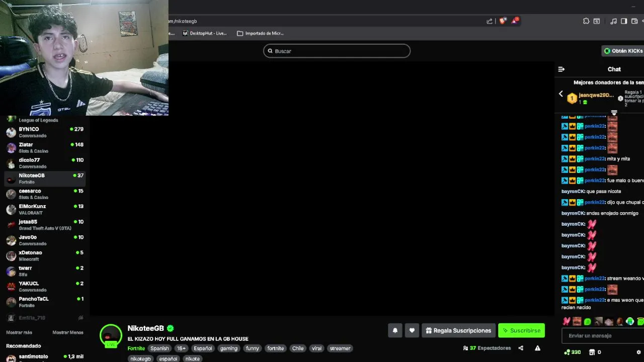Click bayronCK username on que pasa nicote message
Image resolution: width=644 pixels, height=362 pixels.
573,192
